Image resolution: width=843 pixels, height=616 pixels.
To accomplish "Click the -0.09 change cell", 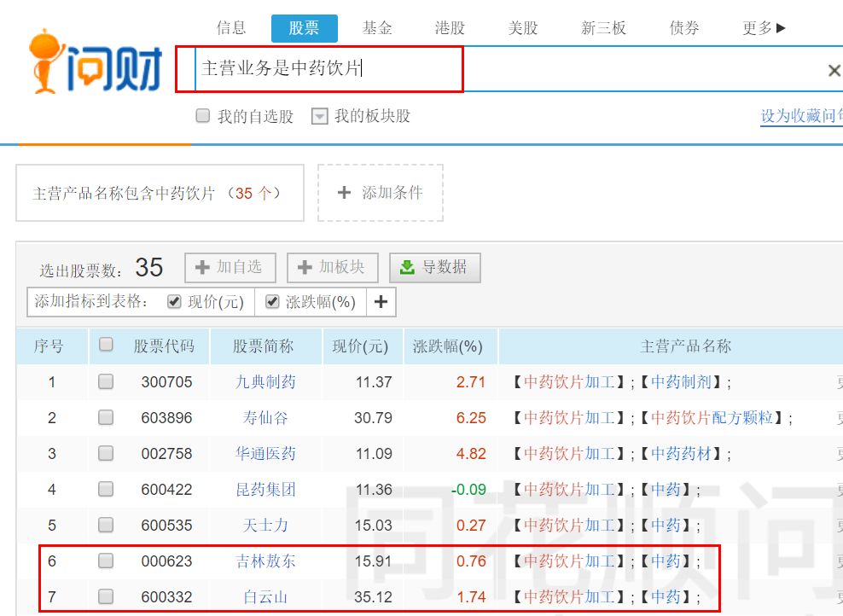I will coord(468,489).
